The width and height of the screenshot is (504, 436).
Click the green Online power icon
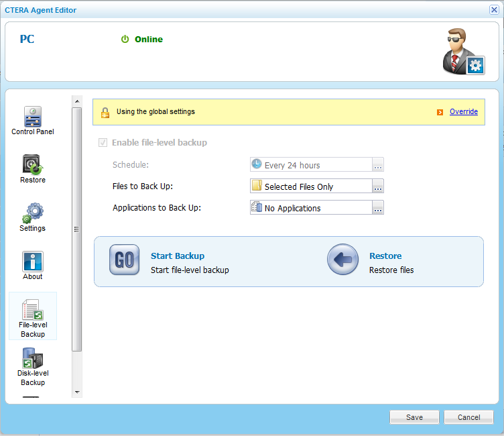125,40
